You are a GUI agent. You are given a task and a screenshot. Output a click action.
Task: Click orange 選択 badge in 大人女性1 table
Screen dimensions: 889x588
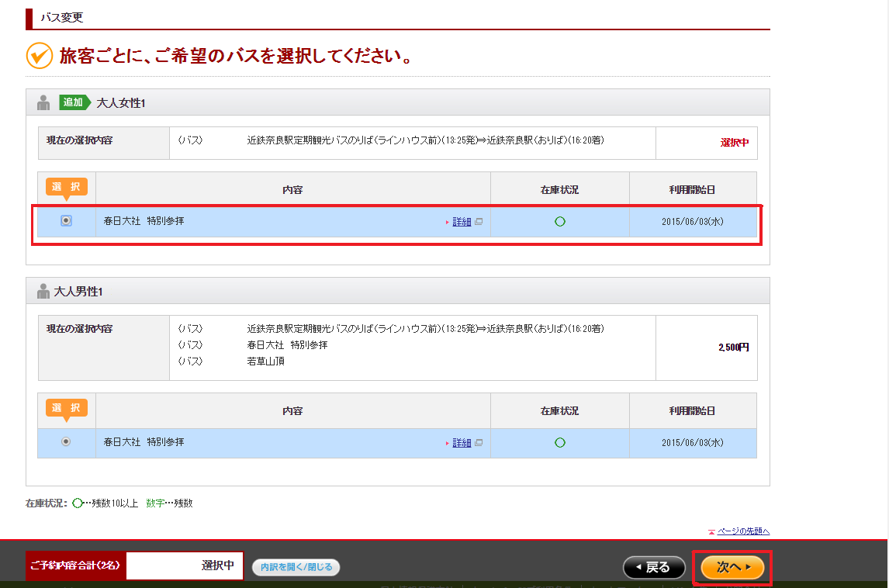tap(67, 189)
